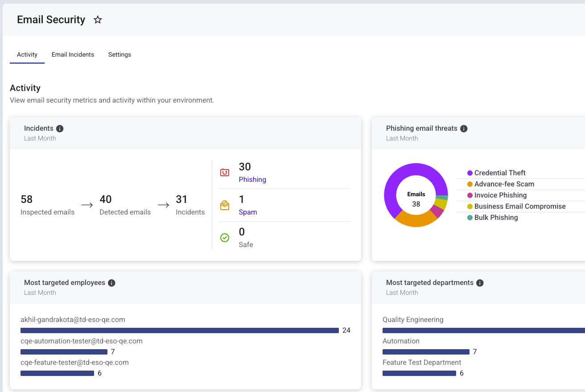The image size is (585, 392).
Task: Click the bar for akhil-gandrakota@td-eso-qe.com
Action: (180, 330)
